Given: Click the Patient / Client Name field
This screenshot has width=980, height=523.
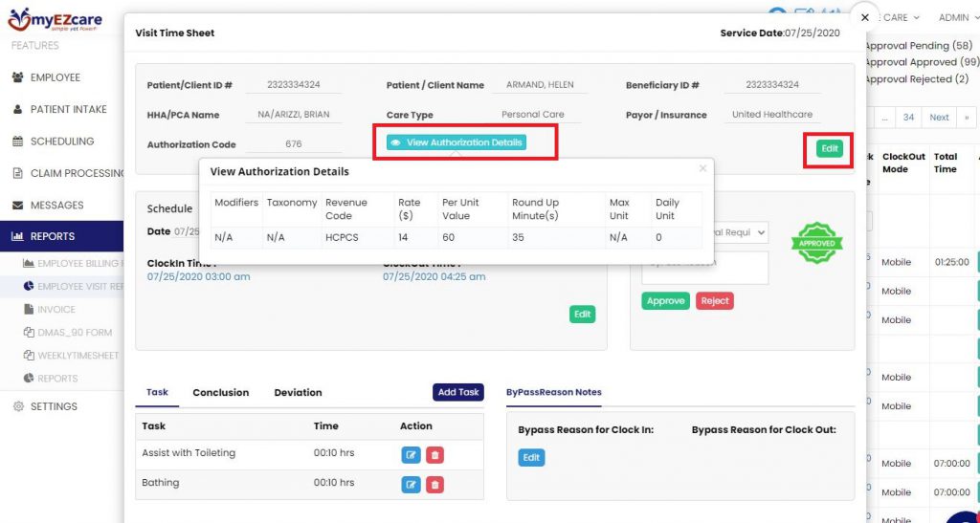Looking at the screenshot, I should point(540,85).
